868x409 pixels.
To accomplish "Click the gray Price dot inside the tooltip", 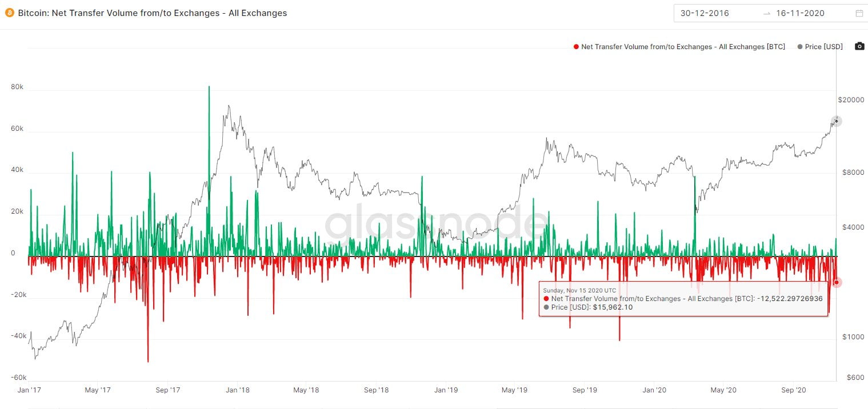I will 546,307.
